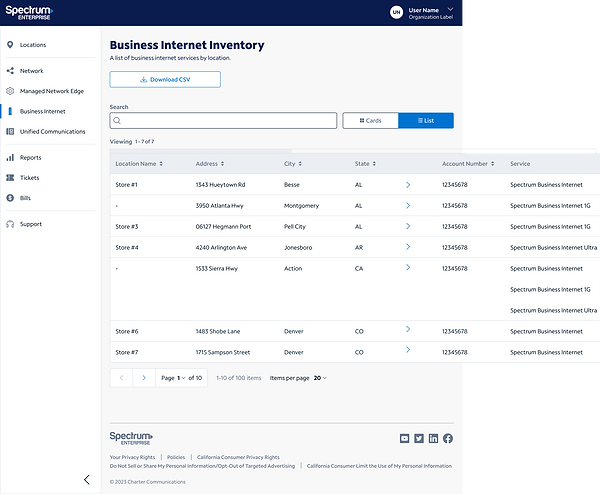Open California Consumer Limit the Use link

tap(379, 466)
